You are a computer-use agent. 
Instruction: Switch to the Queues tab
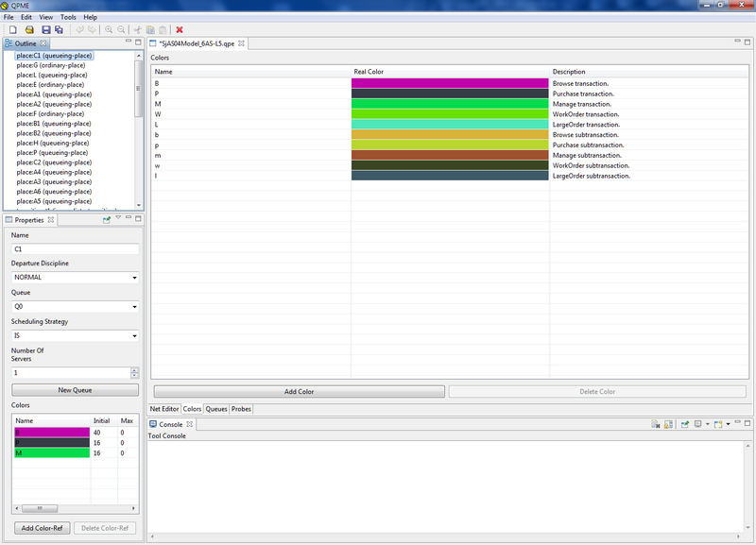click(216, 409)
